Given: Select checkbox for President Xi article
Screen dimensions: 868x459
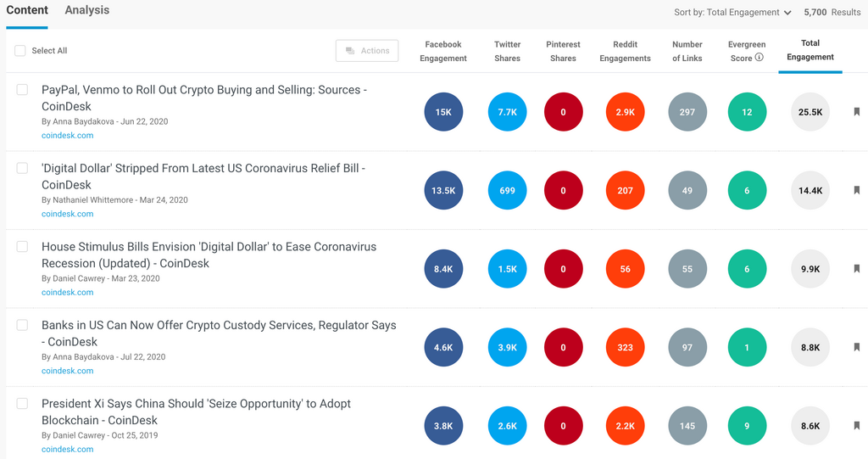Looking at the screenshot, I should click(x=23, y=404).
